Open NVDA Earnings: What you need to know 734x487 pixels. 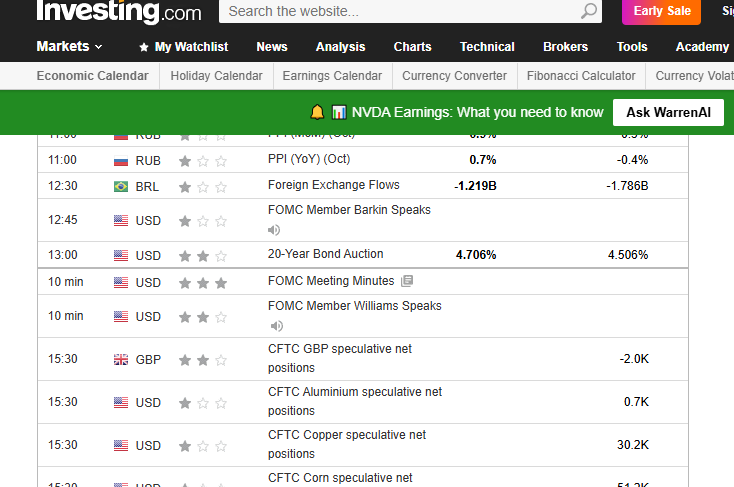pyautogui.click(x=477, y=112)
